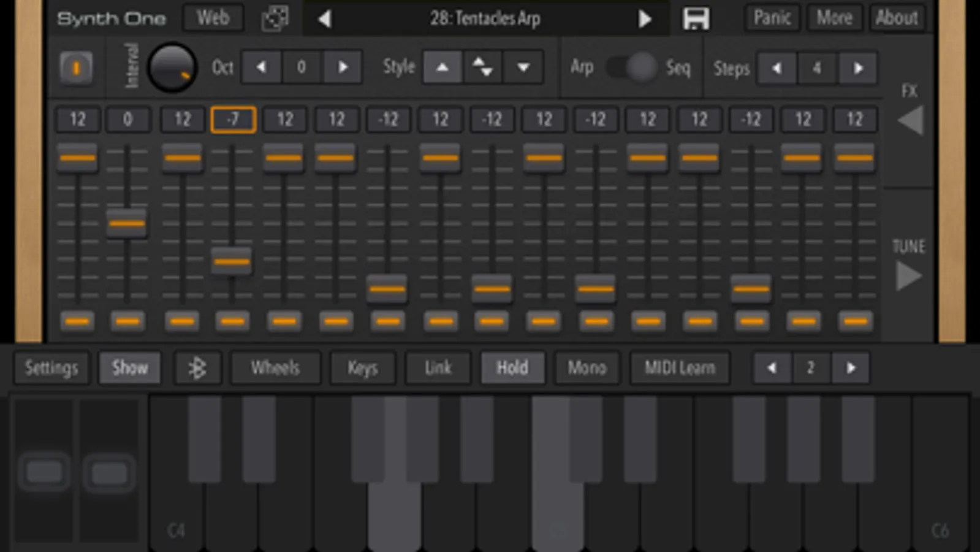Go to the TUNE panel arrow
Viewport: 980px width, 552px height.
point(909,276)
